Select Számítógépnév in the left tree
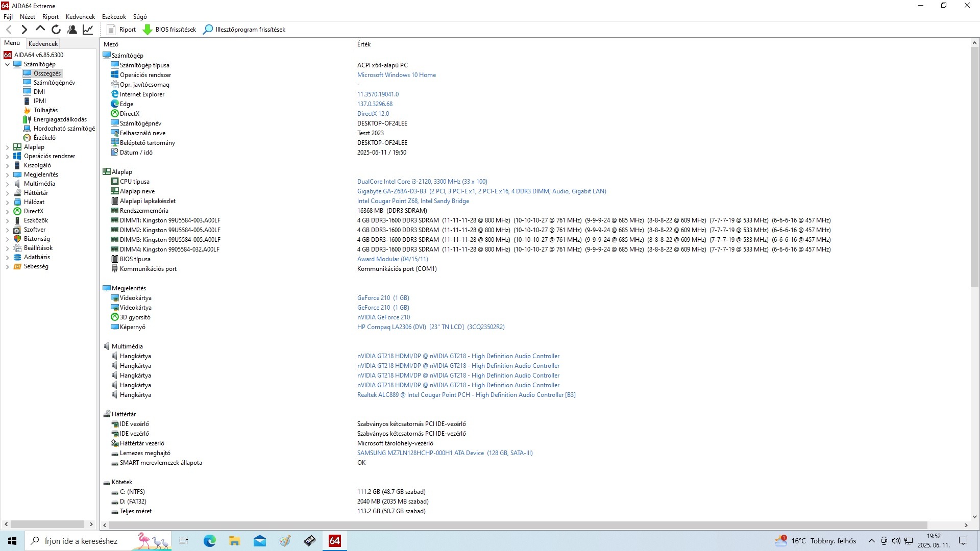 [54, 83]
